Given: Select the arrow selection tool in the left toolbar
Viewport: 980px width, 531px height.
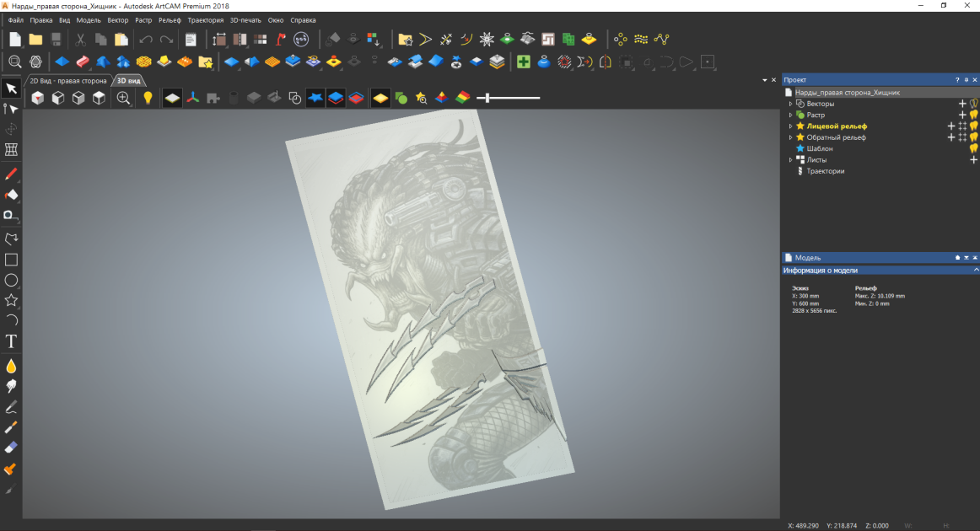Looking at the screenshot, I should [11, 88].
